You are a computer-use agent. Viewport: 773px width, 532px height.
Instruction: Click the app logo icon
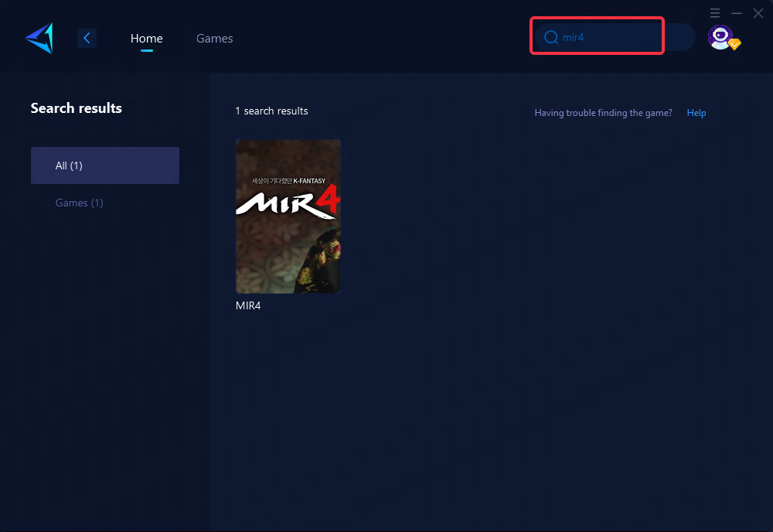pos(39,38)
